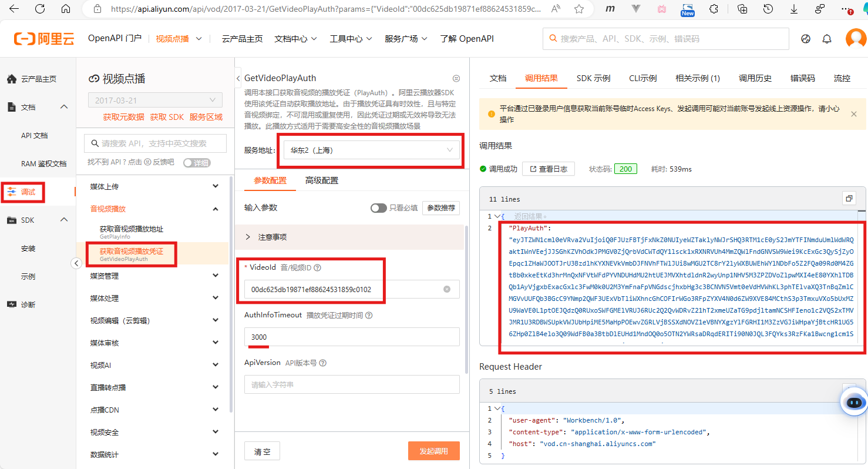The image size is (868, 469).
Task: Click the browser back arrow
Action: pyautogui.click(x=14, y=9)
